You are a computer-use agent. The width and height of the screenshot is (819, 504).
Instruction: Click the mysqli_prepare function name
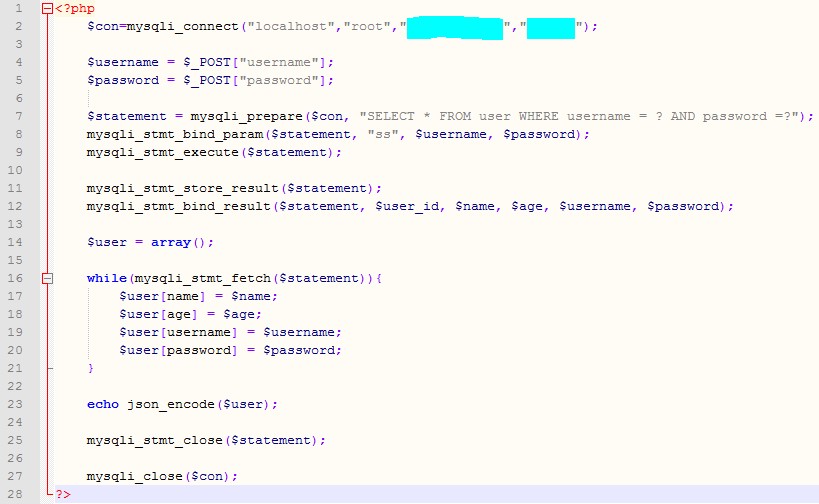[247, 116]
